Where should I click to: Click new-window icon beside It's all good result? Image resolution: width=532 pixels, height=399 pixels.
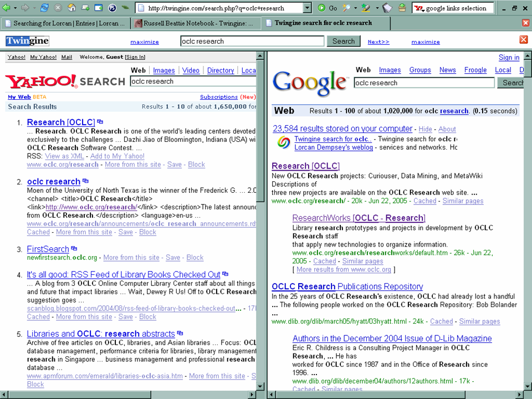pos(226,274)
